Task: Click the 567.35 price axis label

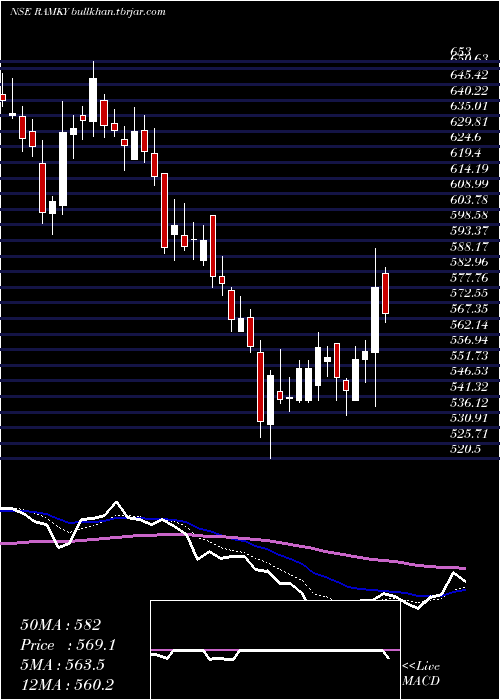Action: coord(469,308)
